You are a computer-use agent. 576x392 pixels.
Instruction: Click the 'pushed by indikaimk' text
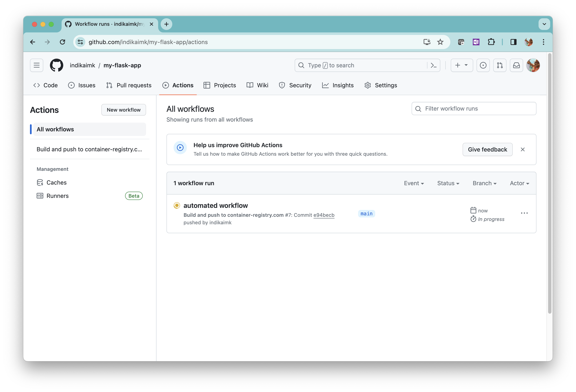coord(207,223)
